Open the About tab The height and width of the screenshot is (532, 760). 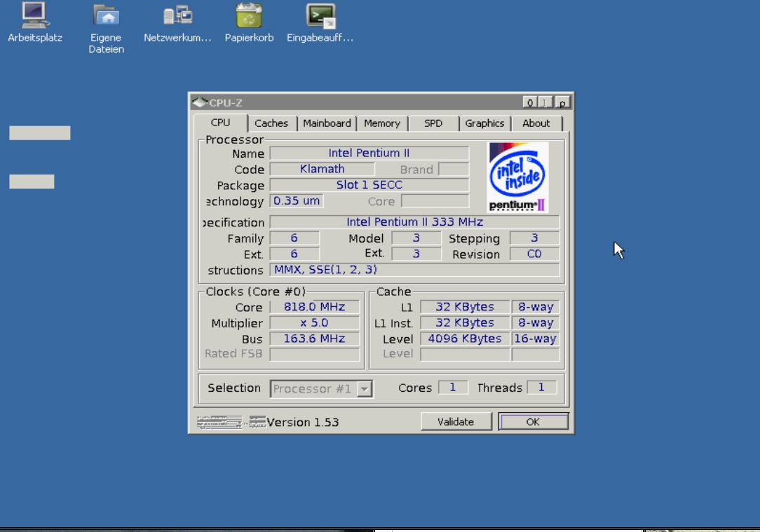coord(536,123)
